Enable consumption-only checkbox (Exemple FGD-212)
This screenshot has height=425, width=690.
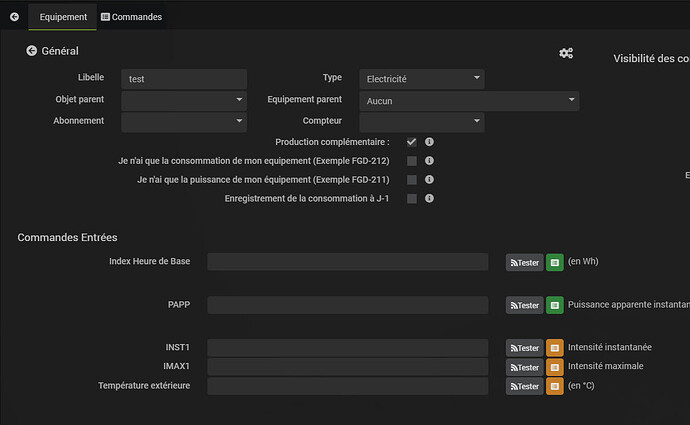[411, 161]
